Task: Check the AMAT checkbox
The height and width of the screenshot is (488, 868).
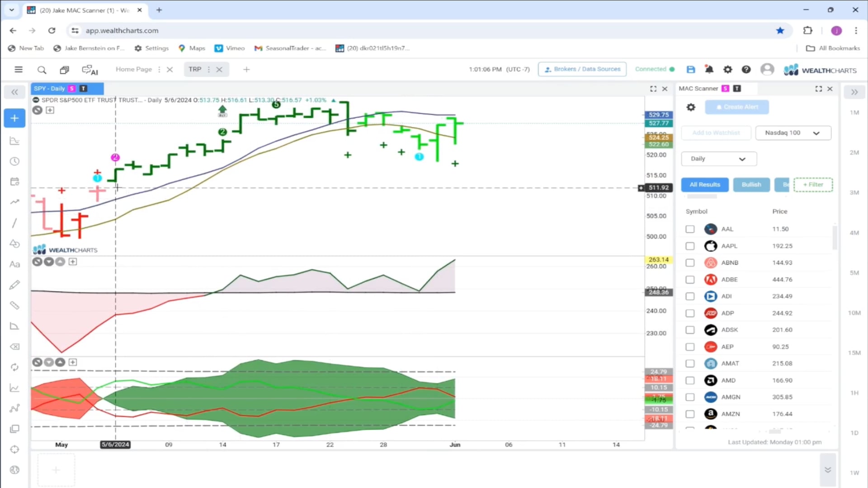Action: point(690,364)
